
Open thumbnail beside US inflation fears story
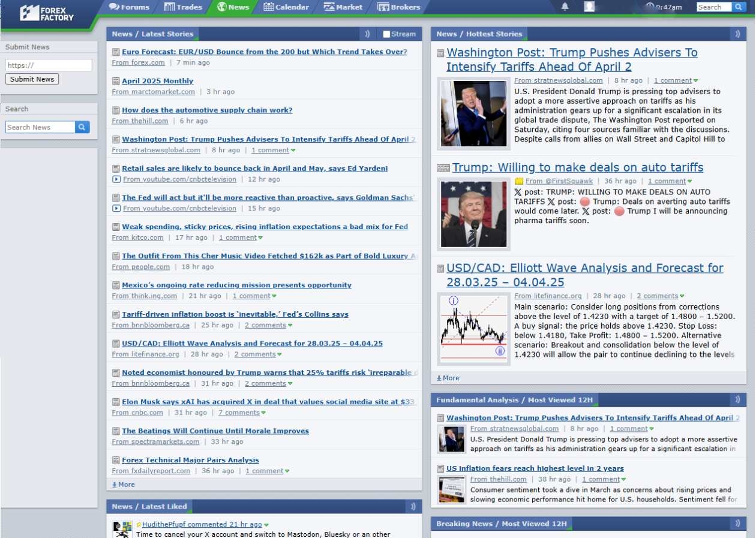[452, 490]
